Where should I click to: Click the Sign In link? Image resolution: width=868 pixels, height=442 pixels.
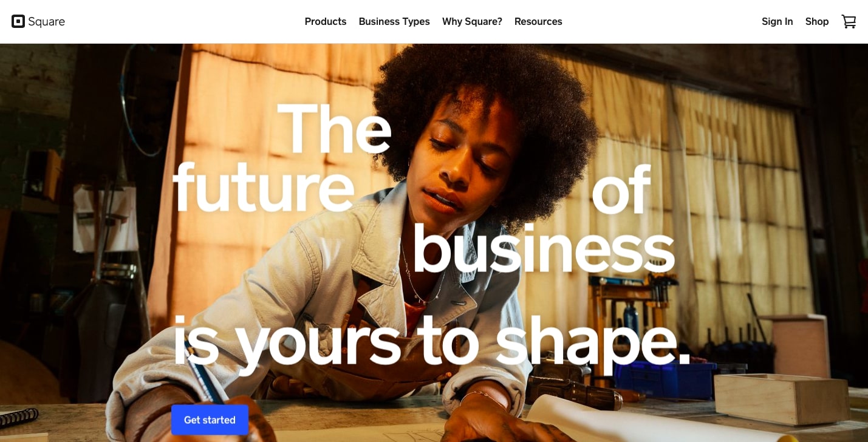tap(777, 22)
